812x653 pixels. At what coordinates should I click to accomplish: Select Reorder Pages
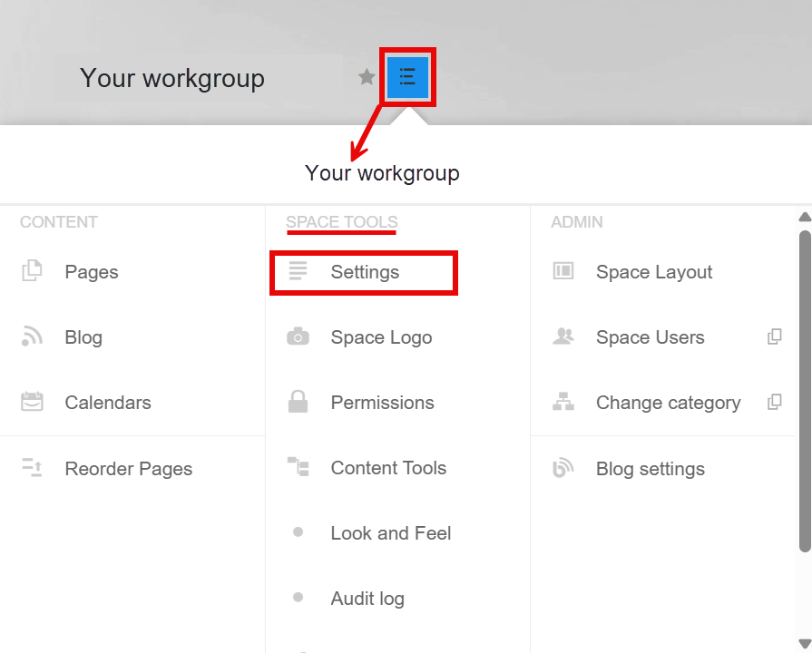coord(129,469)
